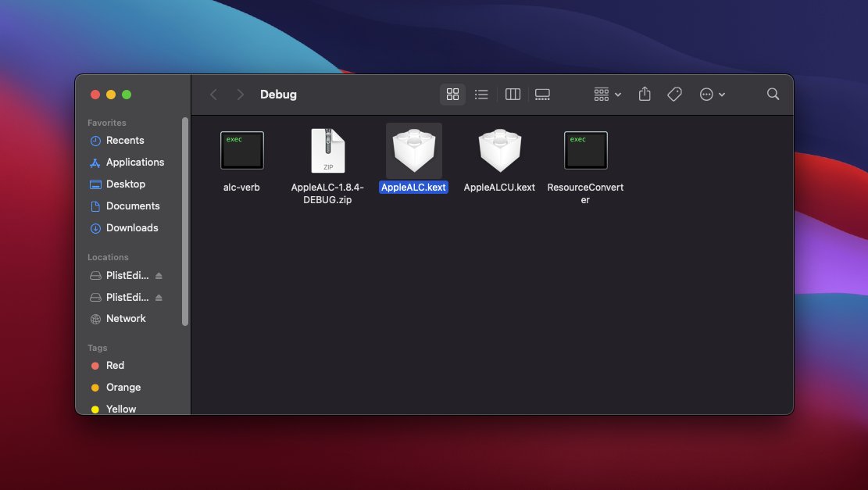Image resolution: width=868 pixels, height=490 pixels.
Task: Select the alc-verb exec file icon
Action: (x=242, y=150)
